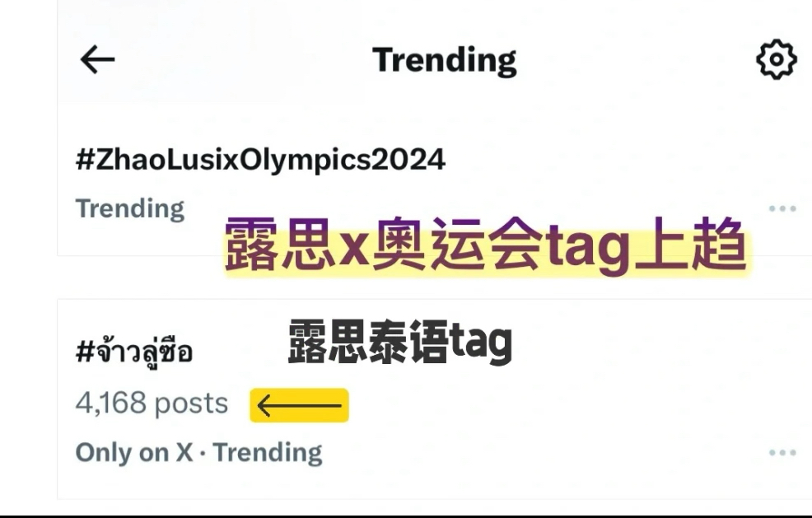This screenshot has width=812, height=518.
Task: Go back using the left arrow
Action: click(97, 59)
